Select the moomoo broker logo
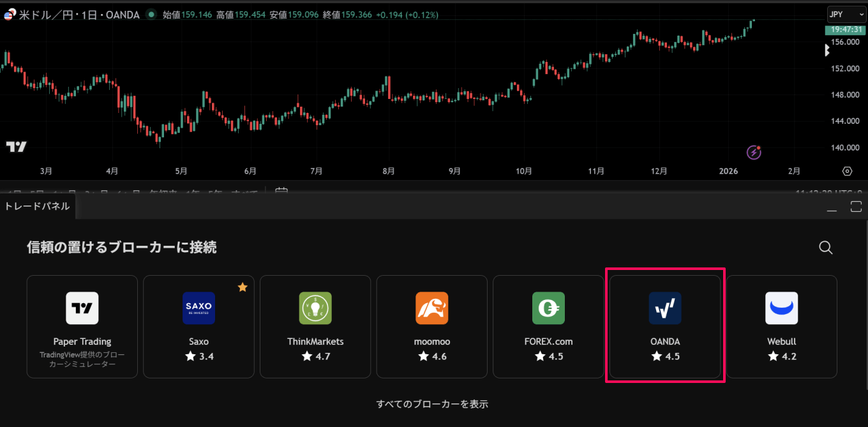 tap(431, 308)
